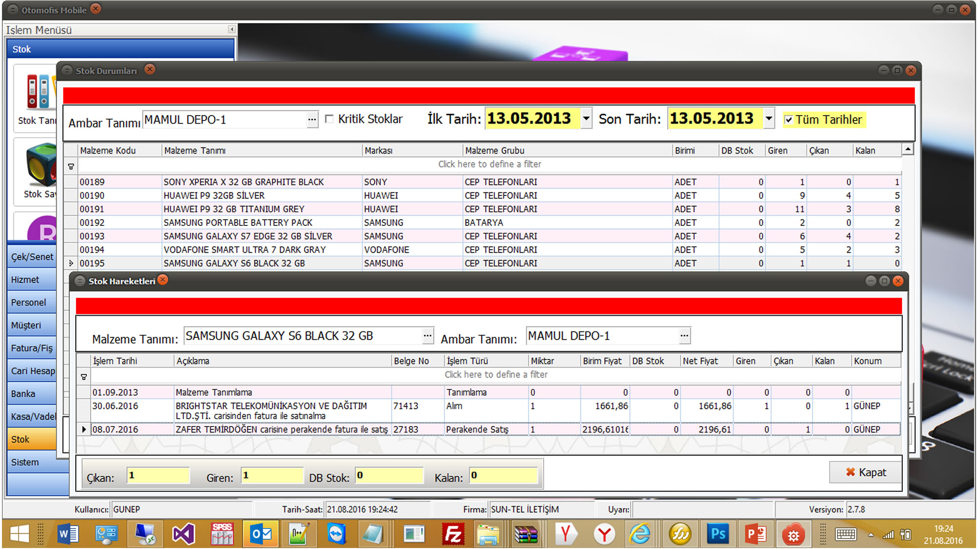Image resolution: width=980 pixels, height=549 pixels.
Task: Open PowerPoint from the taskbar
Action: coord(755,534)
